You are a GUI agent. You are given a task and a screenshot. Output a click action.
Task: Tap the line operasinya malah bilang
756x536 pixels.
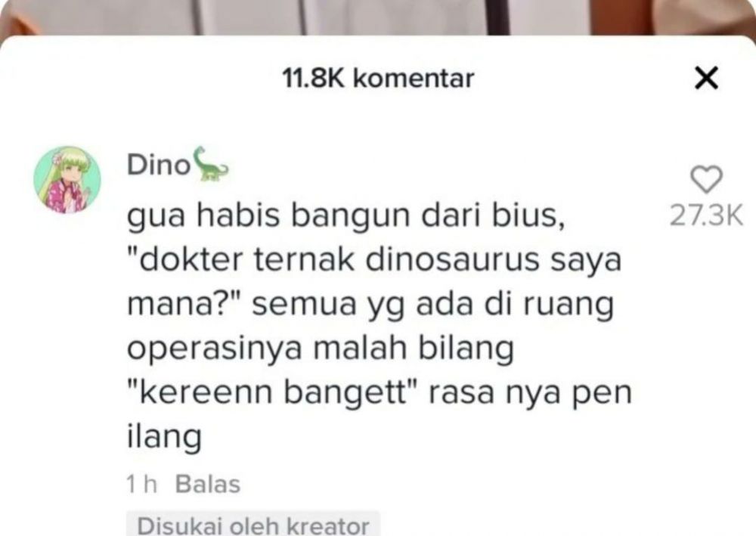[x=321, y=349]
